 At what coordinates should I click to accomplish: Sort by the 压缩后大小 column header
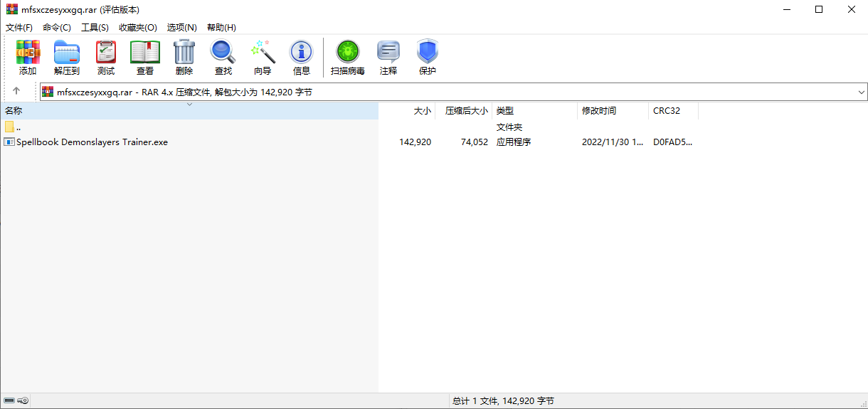point(464,111)
